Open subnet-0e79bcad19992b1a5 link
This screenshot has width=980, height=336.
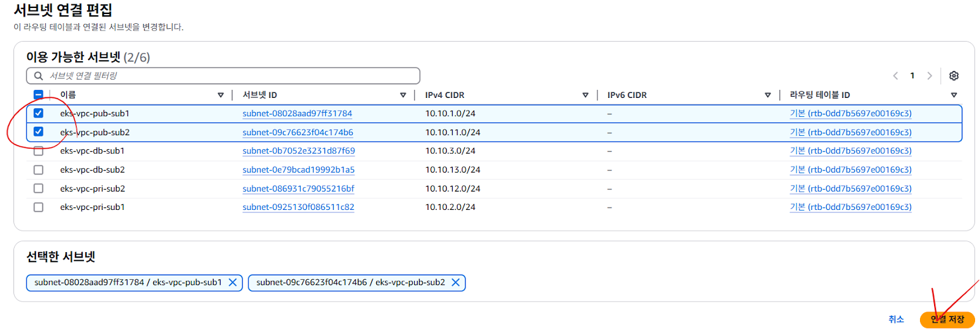pos(298,170)
